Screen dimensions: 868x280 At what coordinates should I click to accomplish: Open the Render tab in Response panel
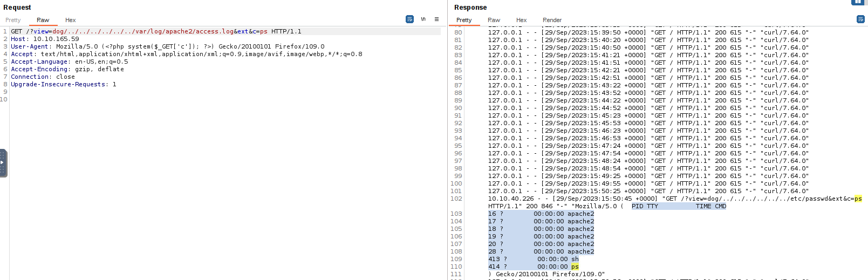[552, 20]
